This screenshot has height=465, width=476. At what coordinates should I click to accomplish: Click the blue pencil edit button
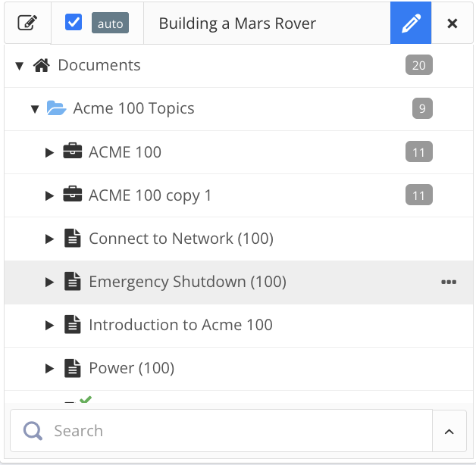click(411, 23)
